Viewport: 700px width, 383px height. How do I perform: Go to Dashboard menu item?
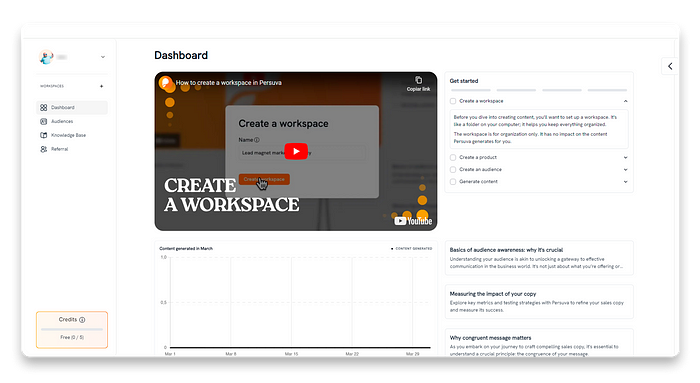tap(72, 108)
